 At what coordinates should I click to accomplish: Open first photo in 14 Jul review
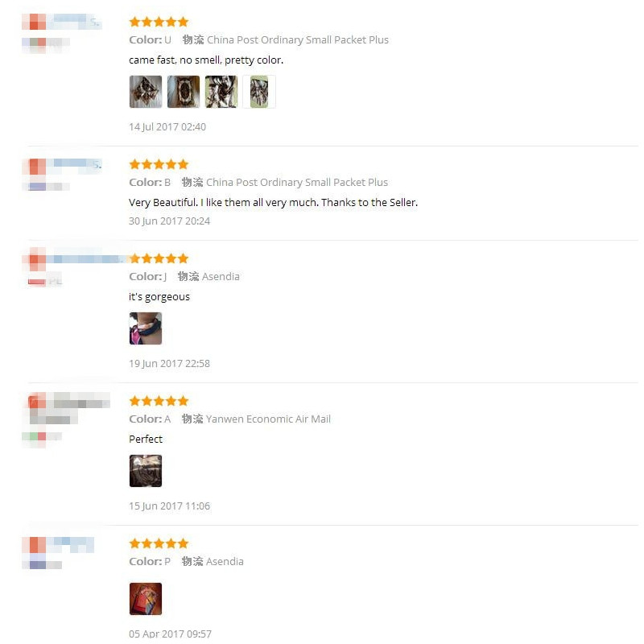pyautogui.click(x=146, y=92)
